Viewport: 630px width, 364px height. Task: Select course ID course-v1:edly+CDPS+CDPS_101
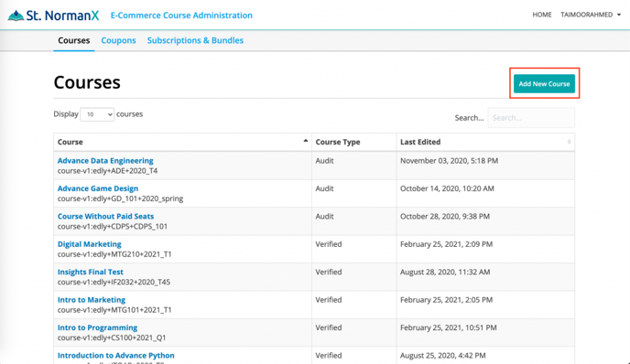[x=113, y=226]
